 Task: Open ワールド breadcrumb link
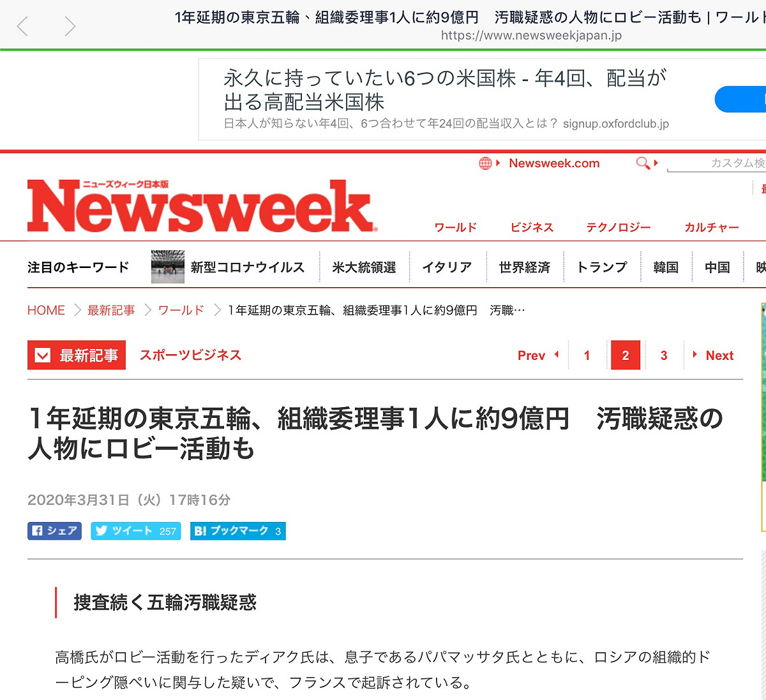click(x=181, y=310)
